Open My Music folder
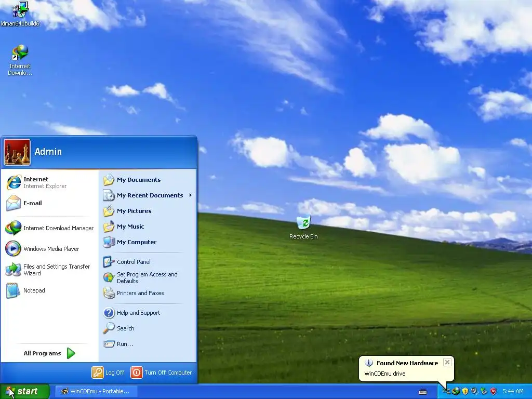This screenshot has height=399, width=532. click(148, 227)
